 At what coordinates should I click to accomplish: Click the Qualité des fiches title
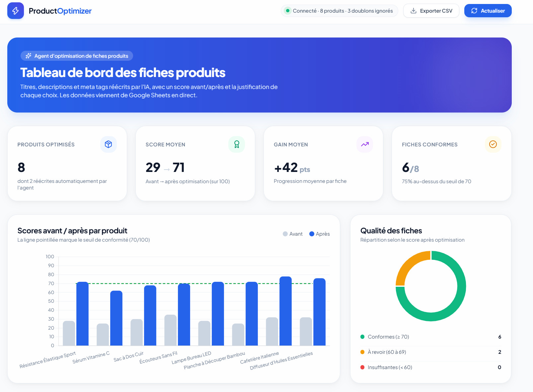pyautogui.click(x=391, y=231)
